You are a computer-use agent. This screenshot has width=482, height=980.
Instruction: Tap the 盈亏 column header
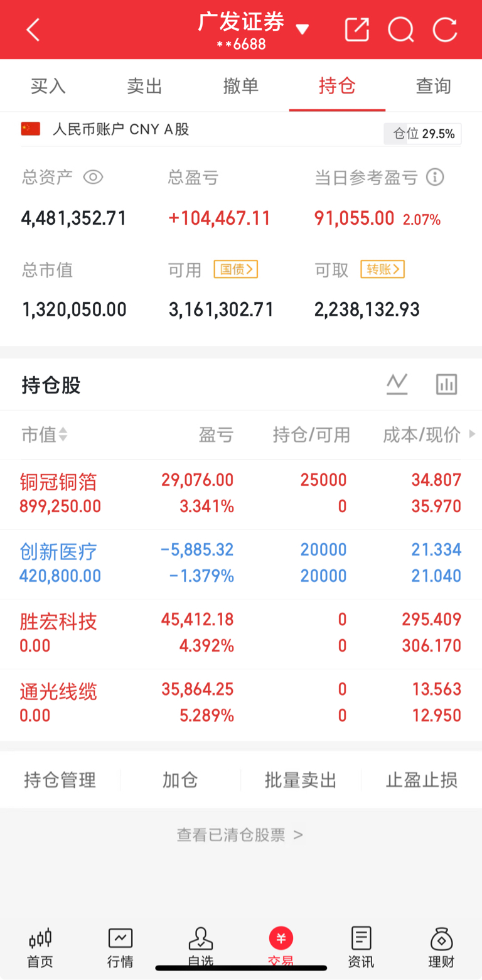point(217,434)
